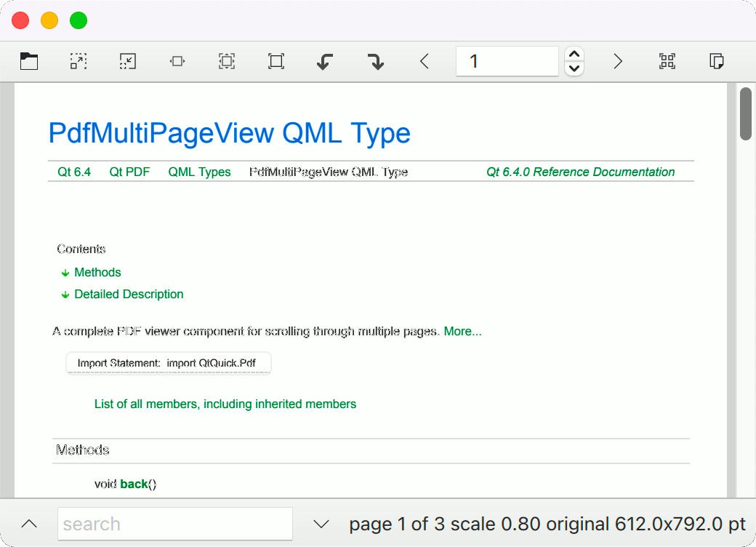
Task: Zoom in on the document
Action: coord(78,61)
